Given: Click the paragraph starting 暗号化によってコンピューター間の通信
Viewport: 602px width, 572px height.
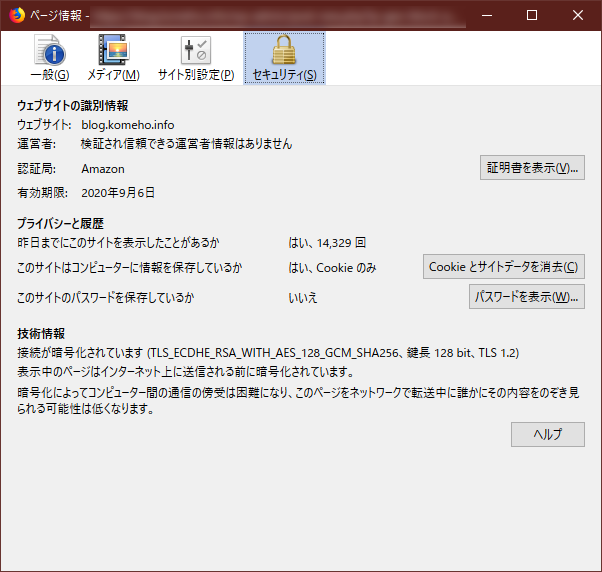Looking at the screenshot, I should [298, 400].
